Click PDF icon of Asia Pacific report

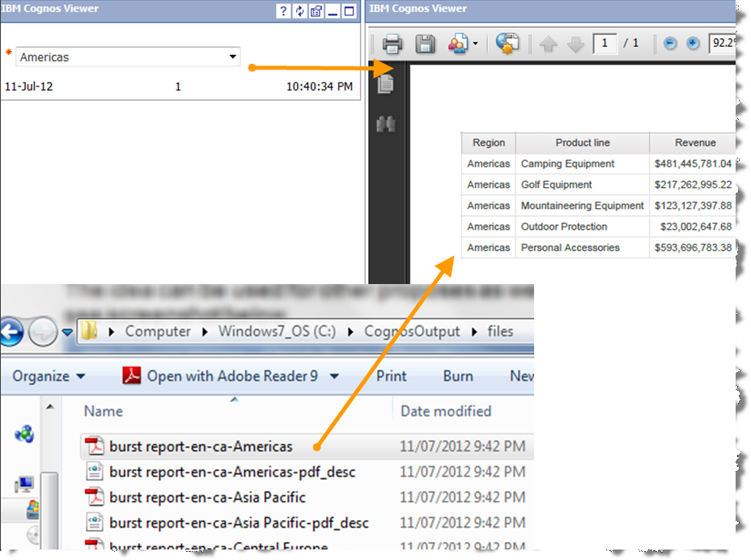tap(95, 497)
